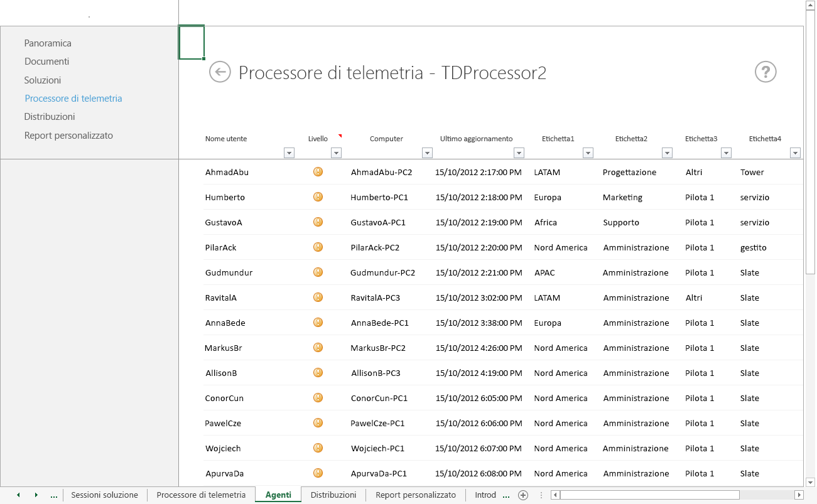Click warning level icon in ConorCun row
Viewport: 817px width, 504px height.
coord(318,397)
